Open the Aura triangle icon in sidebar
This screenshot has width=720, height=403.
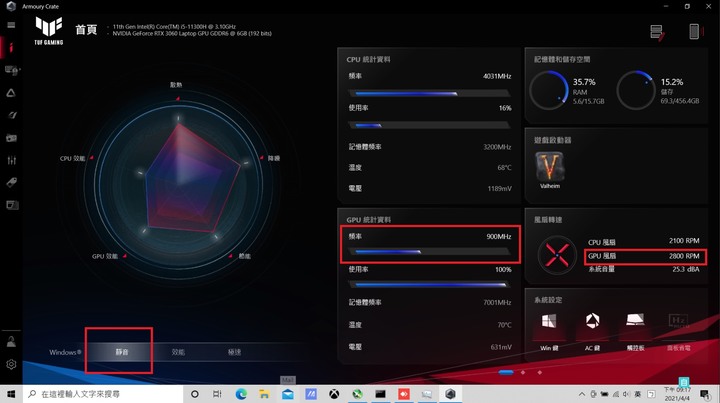pyautogui.click(x=11, y=93)
